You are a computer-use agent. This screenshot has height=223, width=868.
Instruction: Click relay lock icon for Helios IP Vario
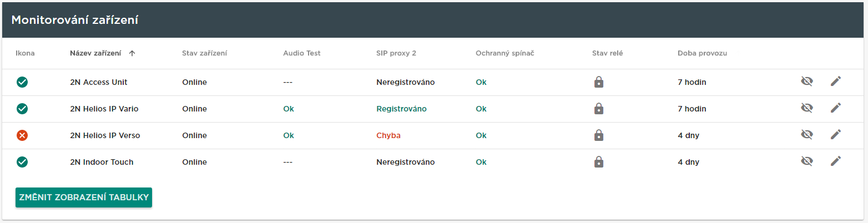click(x=599, y=109)
